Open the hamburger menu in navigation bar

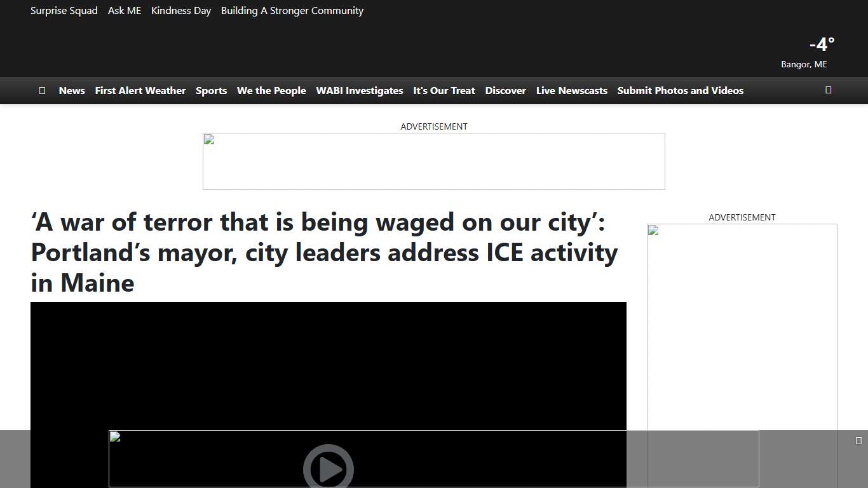pos(42,90)
